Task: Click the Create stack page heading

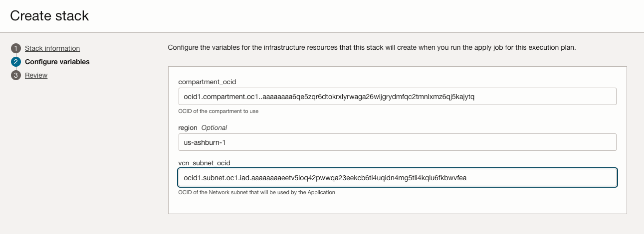Action: pyautogui.click(x=49, y=16)
